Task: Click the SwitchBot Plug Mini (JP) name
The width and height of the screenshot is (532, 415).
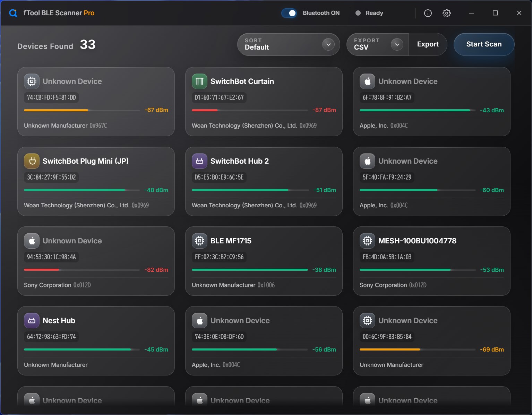Action: click(x=86, y=161)
